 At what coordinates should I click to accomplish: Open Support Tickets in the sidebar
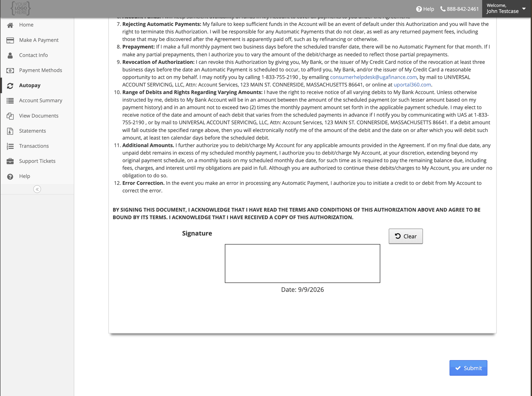pos(37,161)
